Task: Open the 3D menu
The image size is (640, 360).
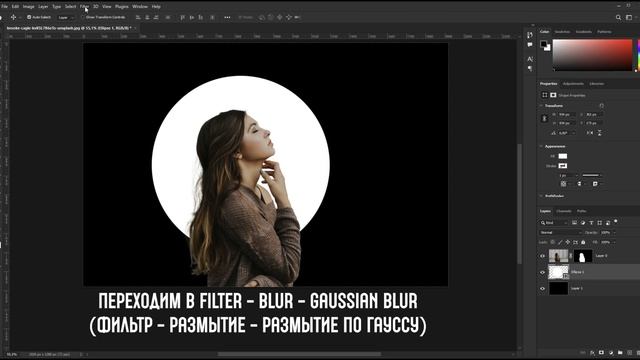Action: pyautogui.click(x=96, y=7)
